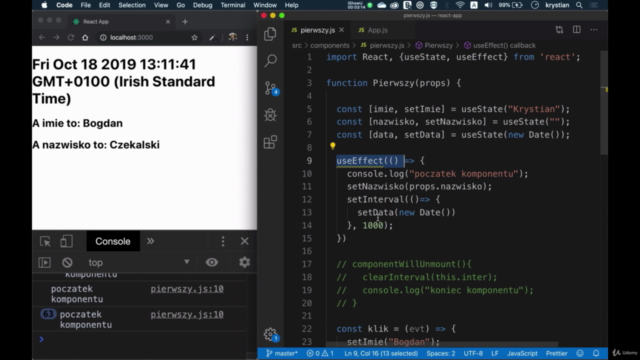Click line number 17 in the gutter
This screenshot has width=640, height=360.
pyautogui.click(x=307, y=264)
